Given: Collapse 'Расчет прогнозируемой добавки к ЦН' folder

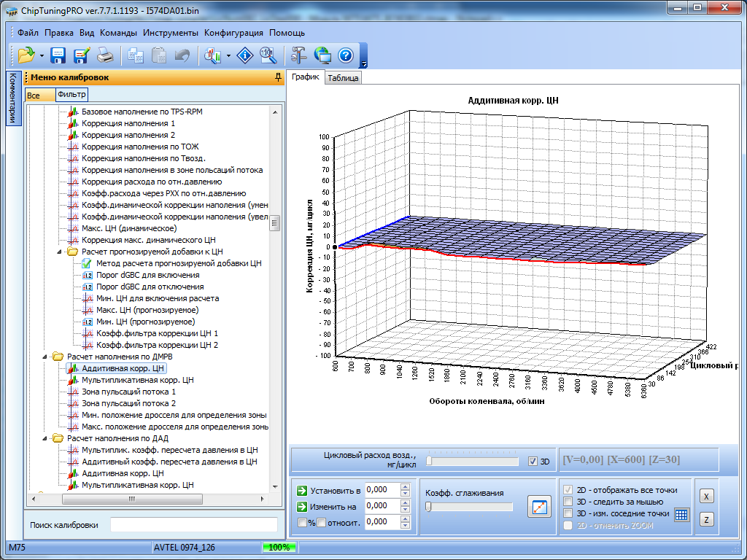Looking at the screenshot, I should (x=59, y=252).
